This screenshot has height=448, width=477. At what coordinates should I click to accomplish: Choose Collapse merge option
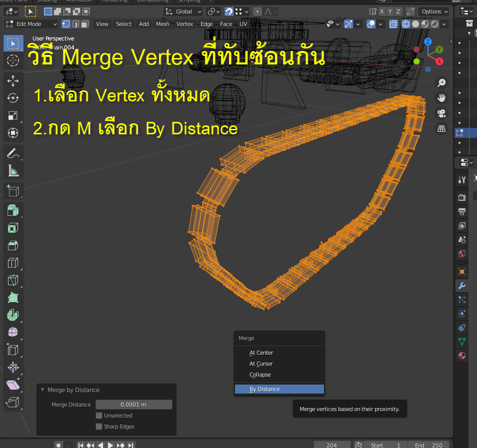279,375
